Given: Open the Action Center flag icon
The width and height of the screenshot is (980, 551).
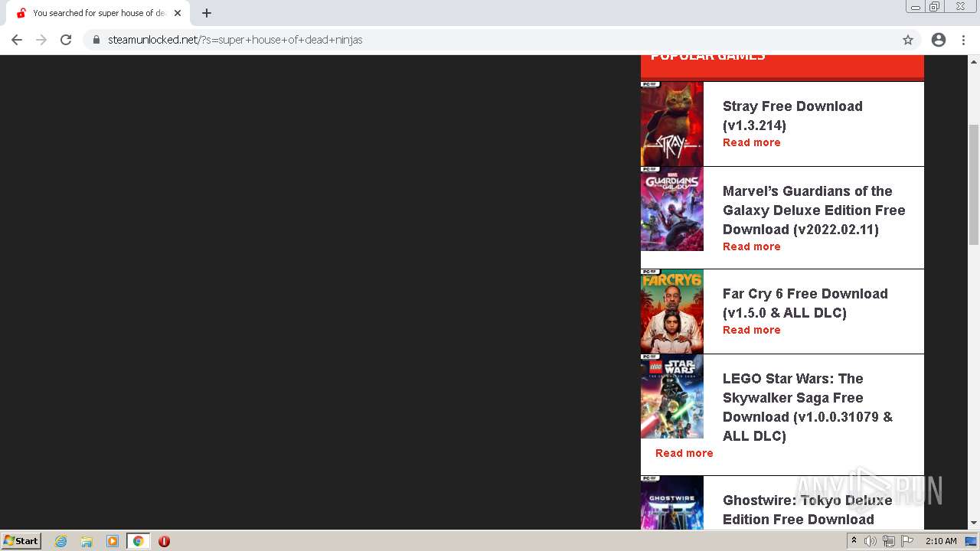Looking at the screenshot, I should click(x=907, y=541).
